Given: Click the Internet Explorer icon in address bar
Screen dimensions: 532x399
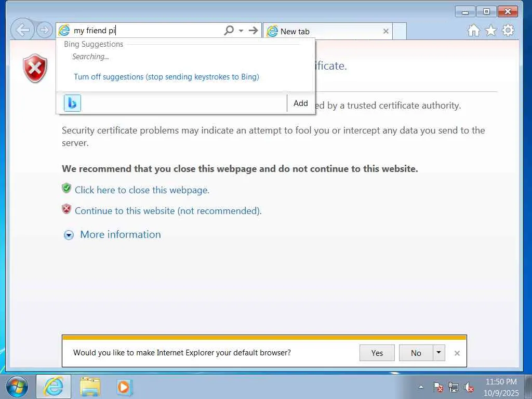Looking at the screenshot, I should [64, 30].
